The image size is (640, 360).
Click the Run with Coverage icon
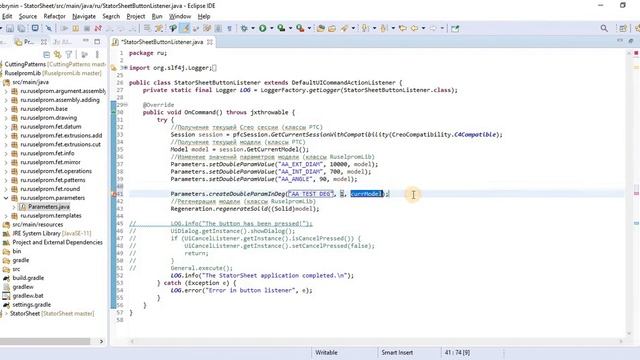pyautogui.click(x=281, y=28)
